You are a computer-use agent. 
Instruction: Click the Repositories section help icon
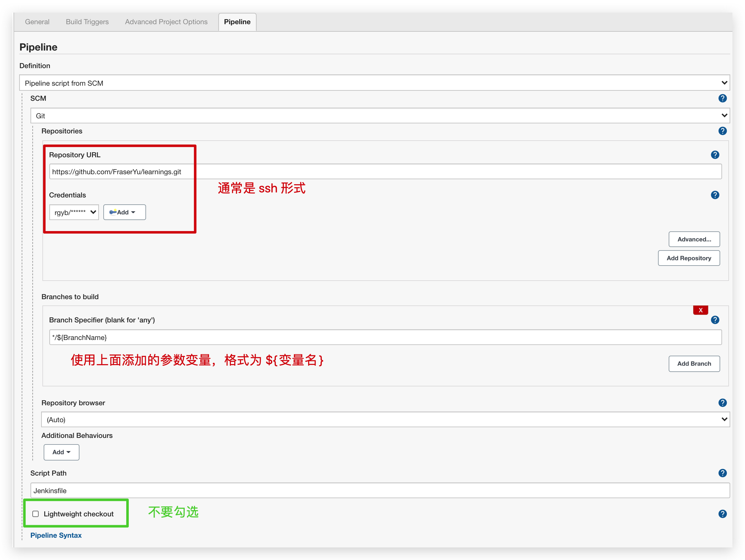pos(720,131)
